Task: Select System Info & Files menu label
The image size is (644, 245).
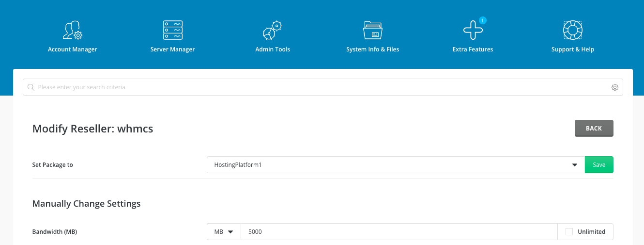Action: click(373, 49)
